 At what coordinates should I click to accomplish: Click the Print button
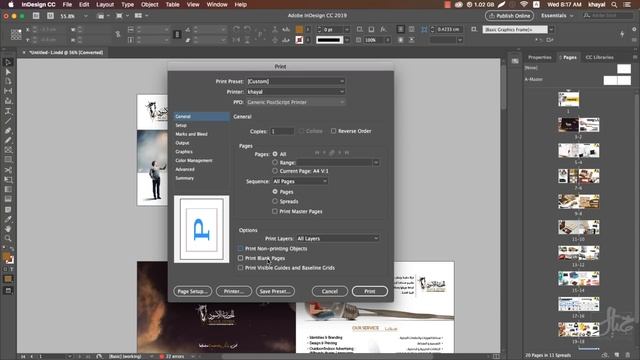(x=370, y=291)
